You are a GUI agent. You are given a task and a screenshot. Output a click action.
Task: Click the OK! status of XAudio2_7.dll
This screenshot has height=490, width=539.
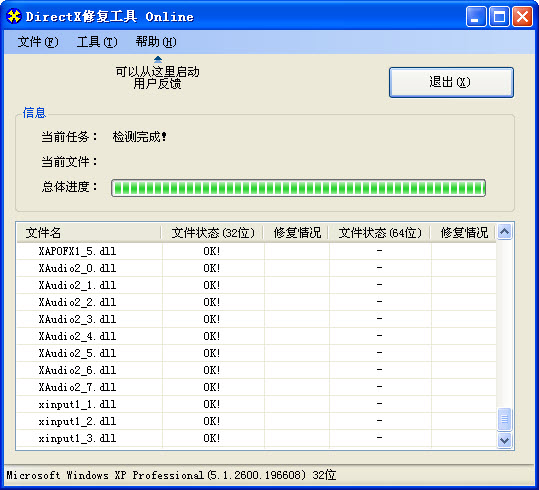click(x=211, y=387)
